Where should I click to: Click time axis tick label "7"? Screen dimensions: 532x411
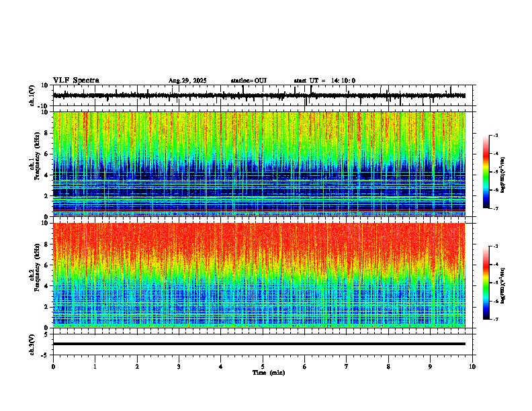(x=347, y=367)
